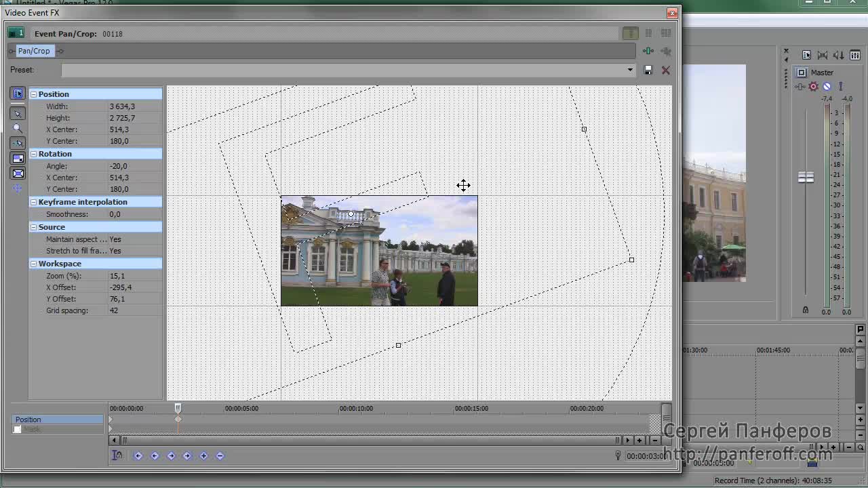Toggle Size About Center icon

click(18, 174)
